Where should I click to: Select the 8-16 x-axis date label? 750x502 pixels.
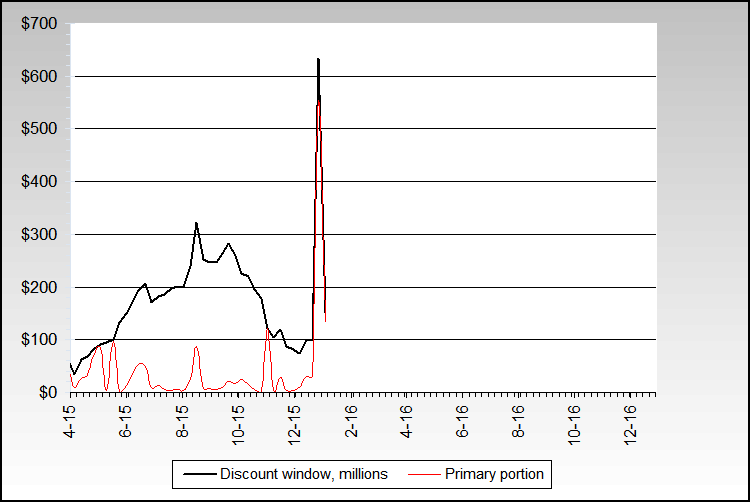[518, 421]
